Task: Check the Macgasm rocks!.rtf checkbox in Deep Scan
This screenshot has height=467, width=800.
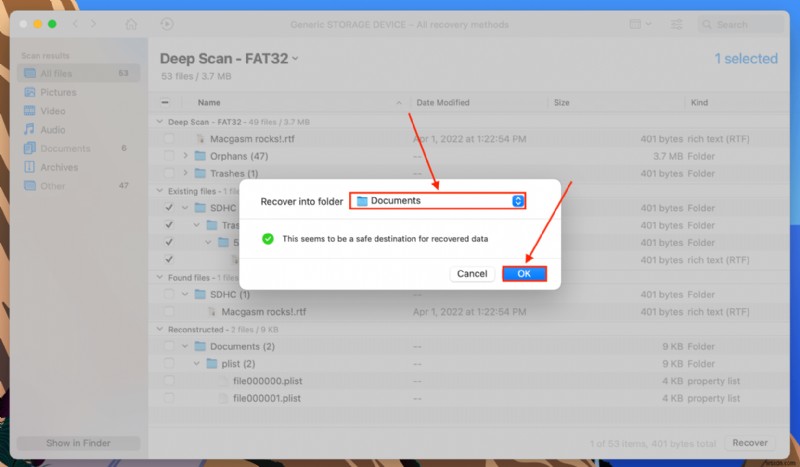Action: coord(169,139)
